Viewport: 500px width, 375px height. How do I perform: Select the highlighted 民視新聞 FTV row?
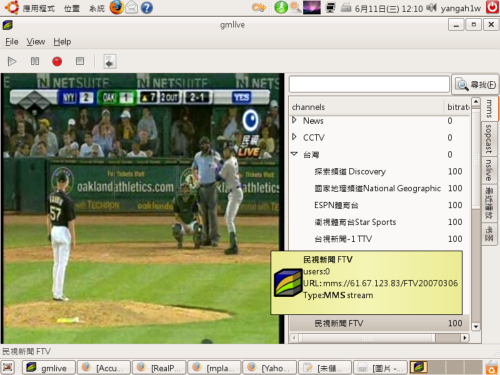(380, 323)
